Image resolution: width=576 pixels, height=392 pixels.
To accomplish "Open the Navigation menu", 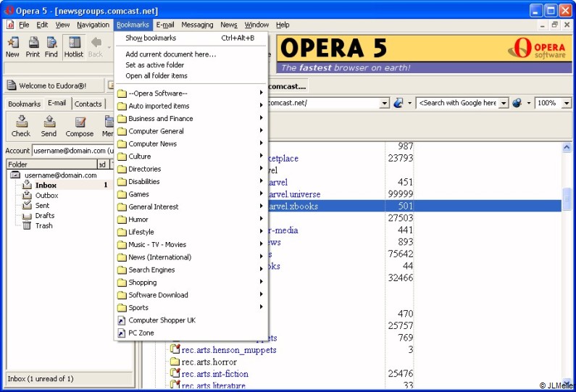I will pyautogui.click(x=93, y=25).
